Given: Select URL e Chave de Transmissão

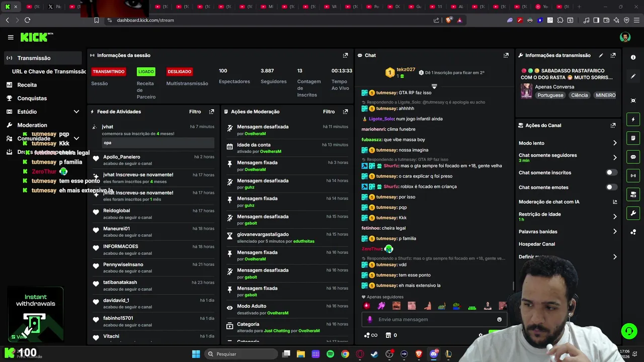Looking at the screenshot, I should tap(49, 71).
